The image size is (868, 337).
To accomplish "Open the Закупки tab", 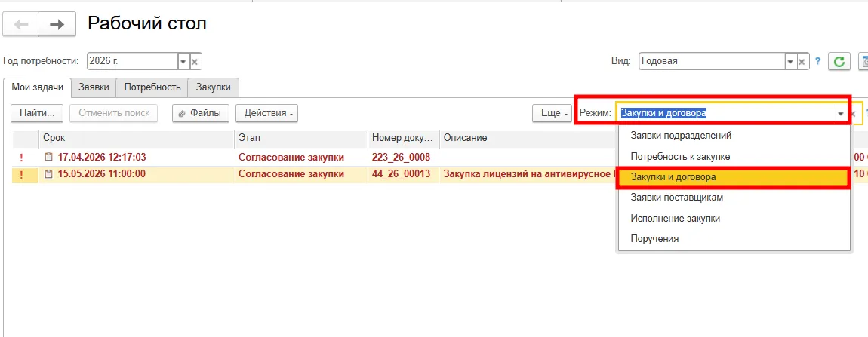I will [214, 87].
